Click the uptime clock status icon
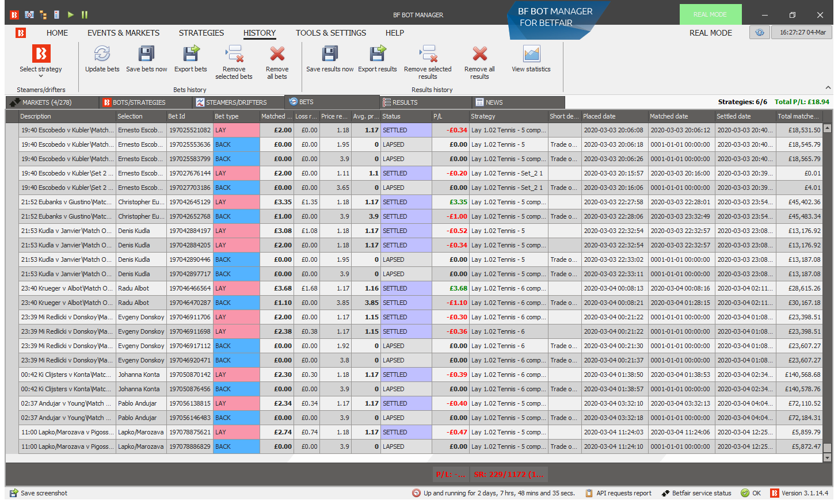Screen dimensions: 838x504 pyautogui.click(x=416, y=493)
